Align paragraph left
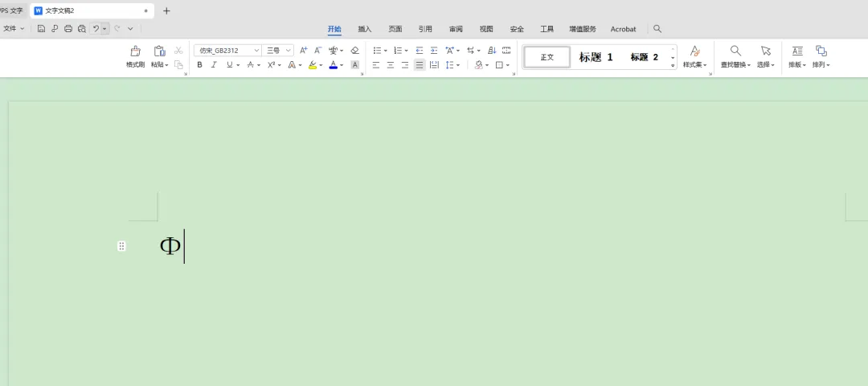The width and height of the screenshot is (868, 386). point(376,65)
